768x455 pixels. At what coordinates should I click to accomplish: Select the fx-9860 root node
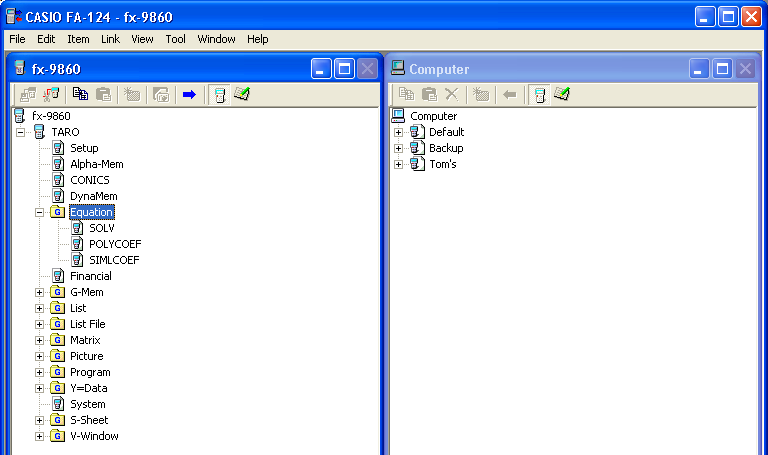click(51, 116)
